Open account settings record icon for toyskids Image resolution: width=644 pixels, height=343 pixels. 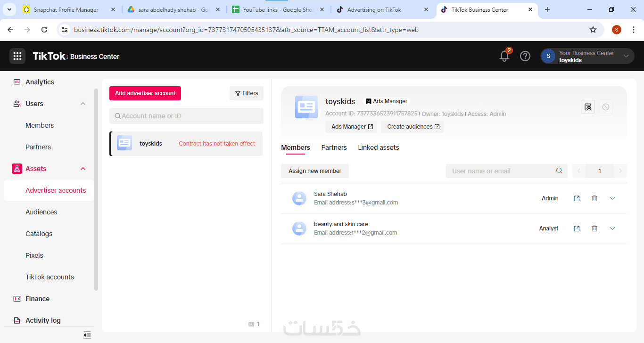[588, 107]
